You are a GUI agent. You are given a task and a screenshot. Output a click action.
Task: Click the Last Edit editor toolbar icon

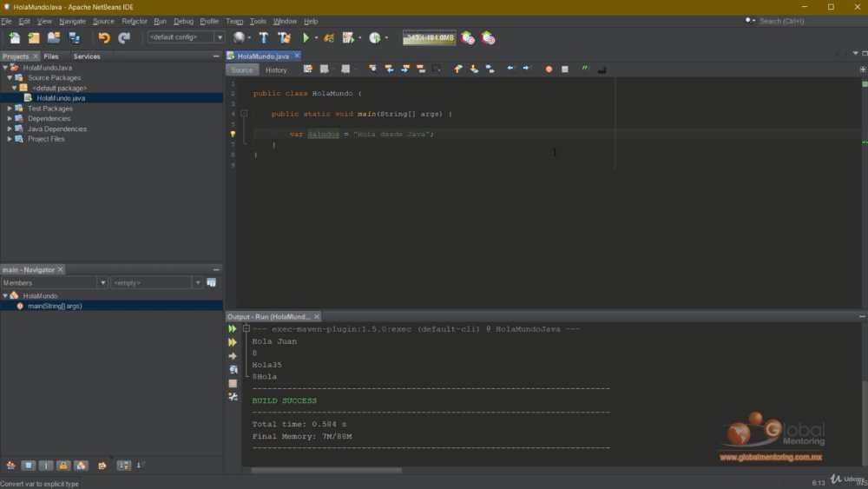click(x=308, y=69)
